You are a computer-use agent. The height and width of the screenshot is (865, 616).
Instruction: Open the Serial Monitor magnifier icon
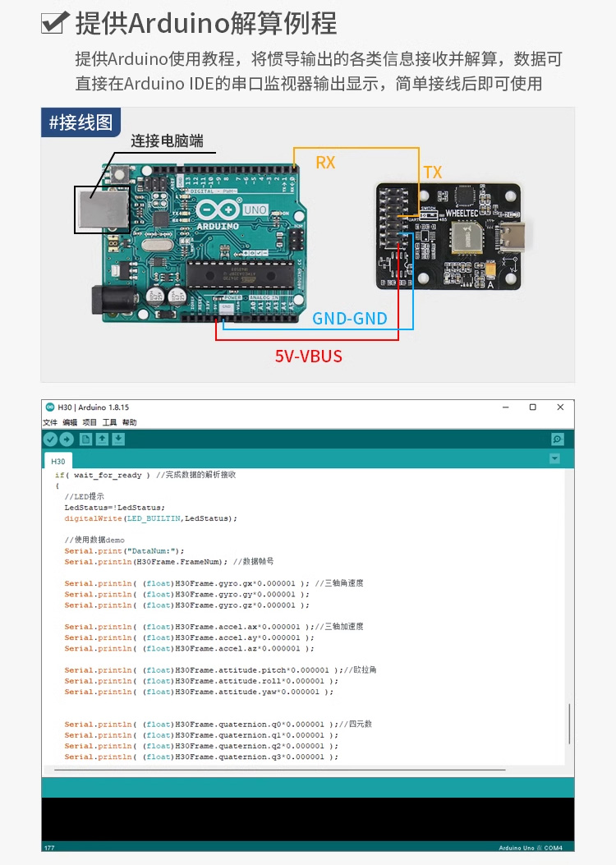(x=558, y=439)
